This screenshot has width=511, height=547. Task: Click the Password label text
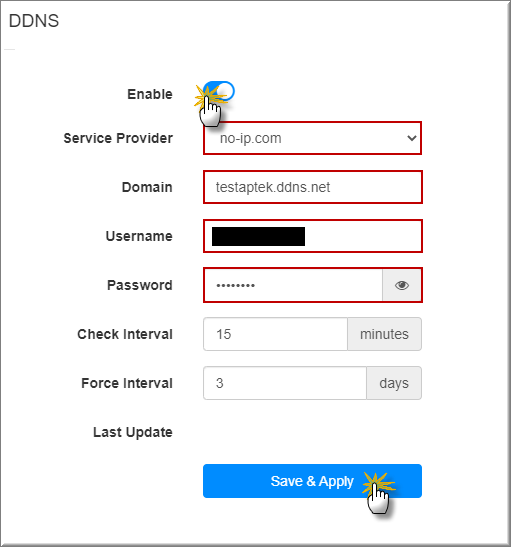[140, 285]
